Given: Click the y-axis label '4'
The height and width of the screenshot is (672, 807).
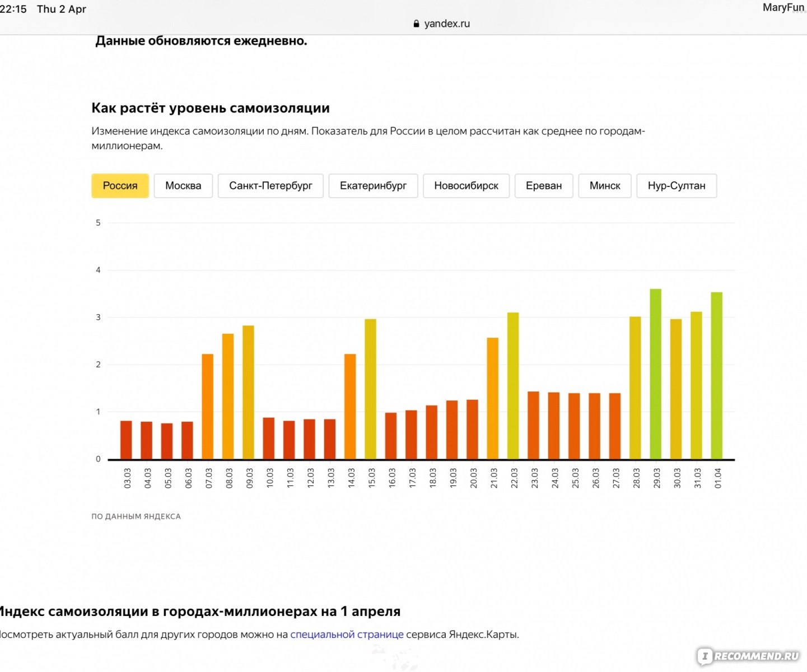Looking at the screenshot, I should [98, 270].
